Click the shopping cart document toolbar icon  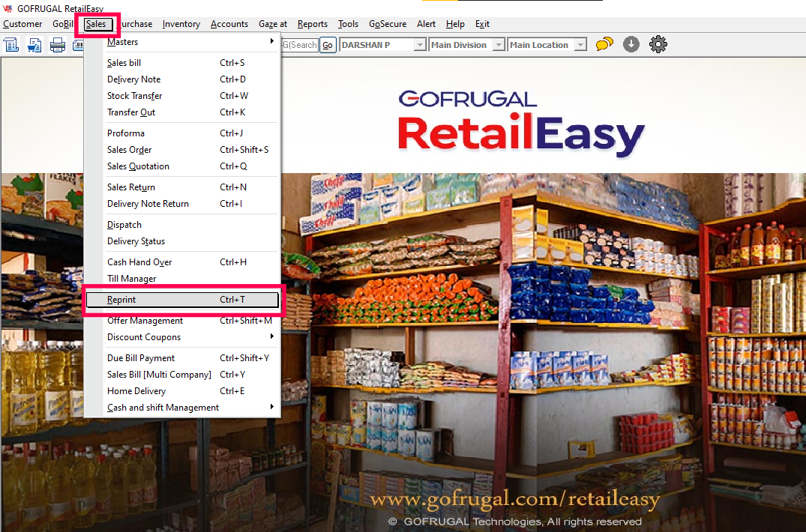pyautogui.click(x=34, y=45)
